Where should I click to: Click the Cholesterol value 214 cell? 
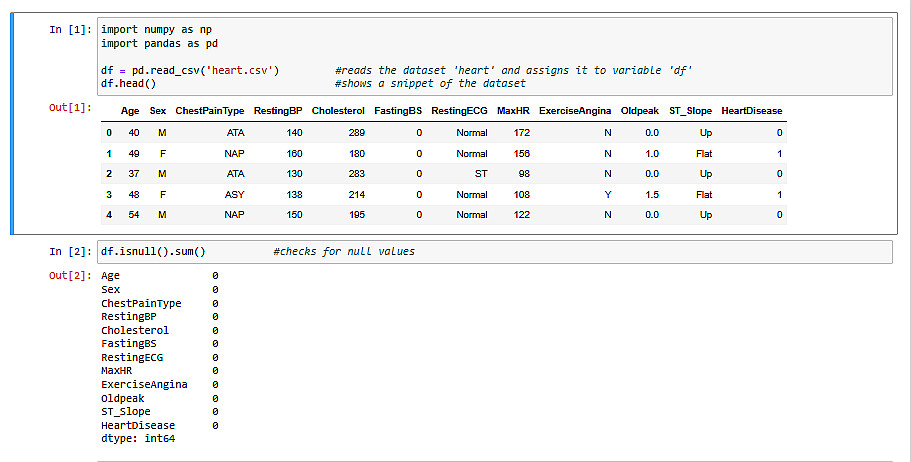pyautogui.click(x=357, y=195)
